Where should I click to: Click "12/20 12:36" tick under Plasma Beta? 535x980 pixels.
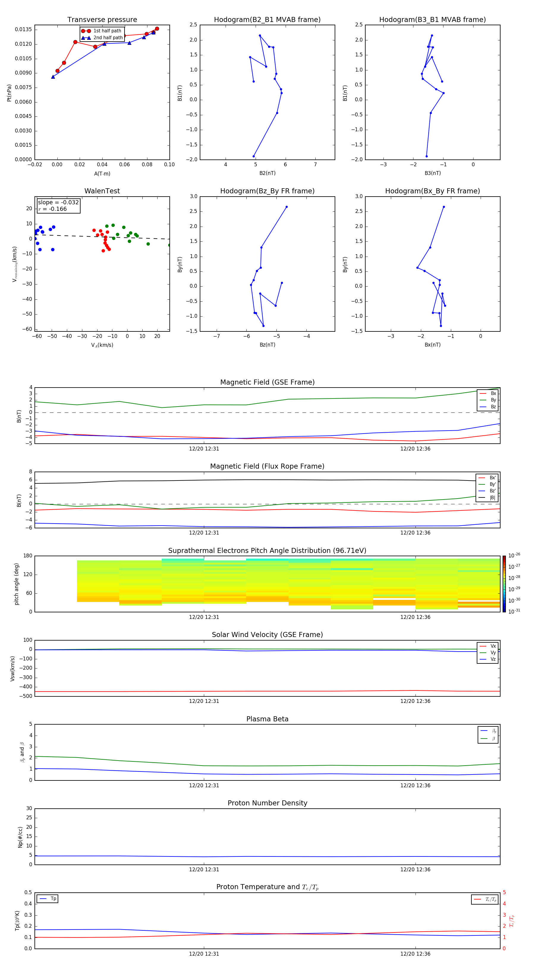click(415, 785)
